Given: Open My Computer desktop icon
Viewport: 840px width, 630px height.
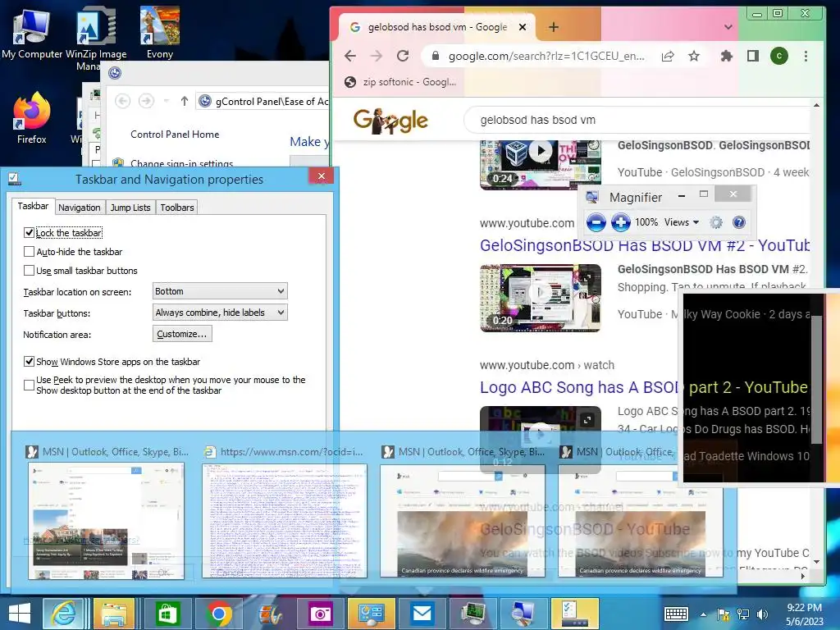Looking at the screenshot, I should tap(32, 33).
